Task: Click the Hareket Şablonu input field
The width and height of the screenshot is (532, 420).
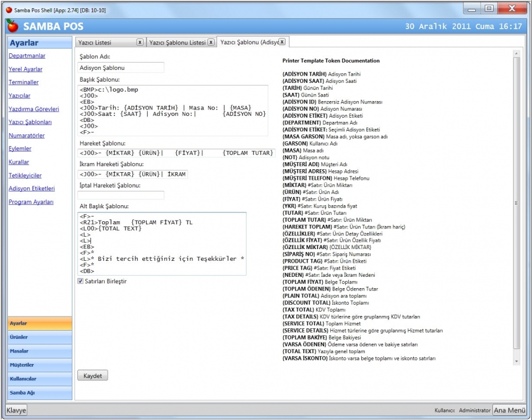Action: pos(176,153)
